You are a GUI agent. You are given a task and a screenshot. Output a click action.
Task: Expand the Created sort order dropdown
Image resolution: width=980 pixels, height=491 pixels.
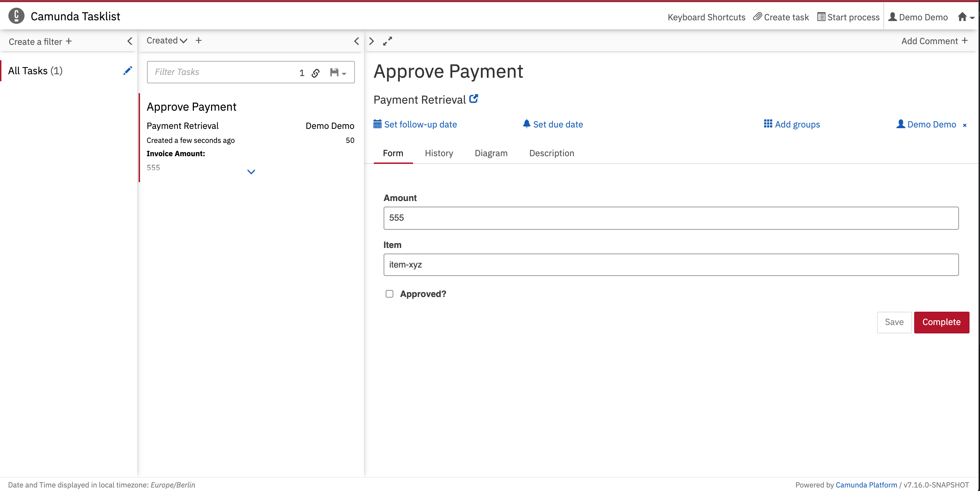(183, 41)
